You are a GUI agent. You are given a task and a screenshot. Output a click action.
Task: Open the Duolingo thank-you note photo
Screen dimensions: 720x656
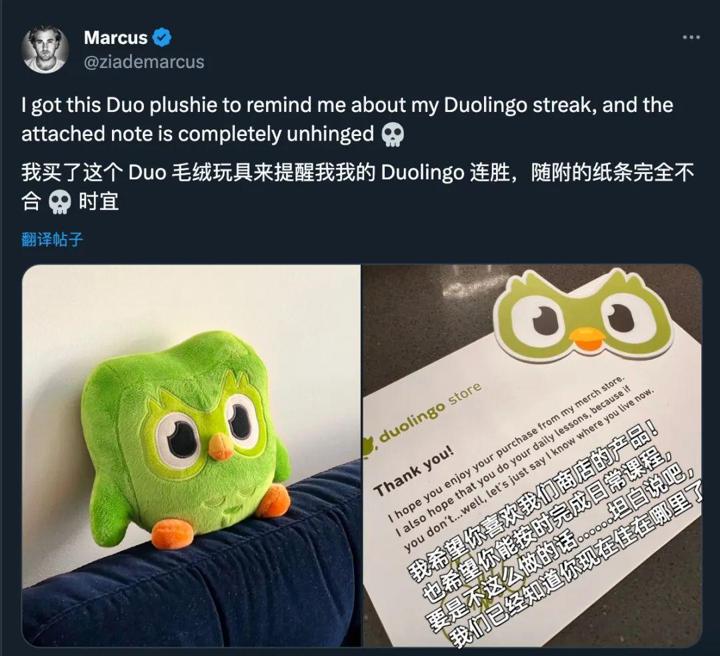533,455
